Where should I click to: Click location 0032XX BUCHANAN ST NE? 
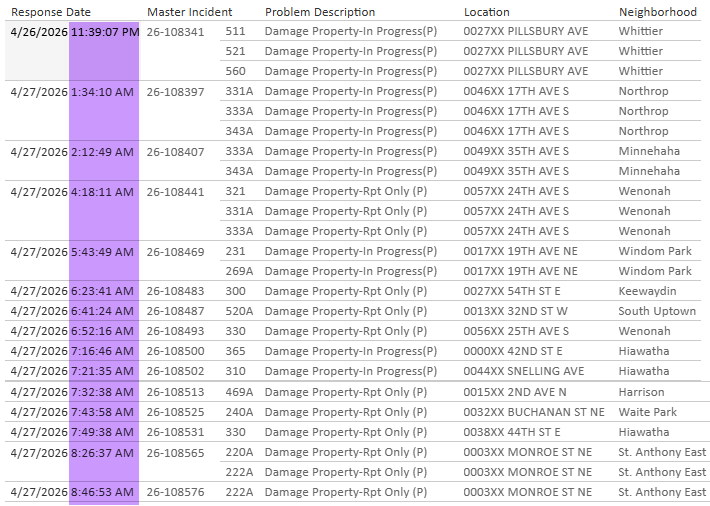click(534, 412)
